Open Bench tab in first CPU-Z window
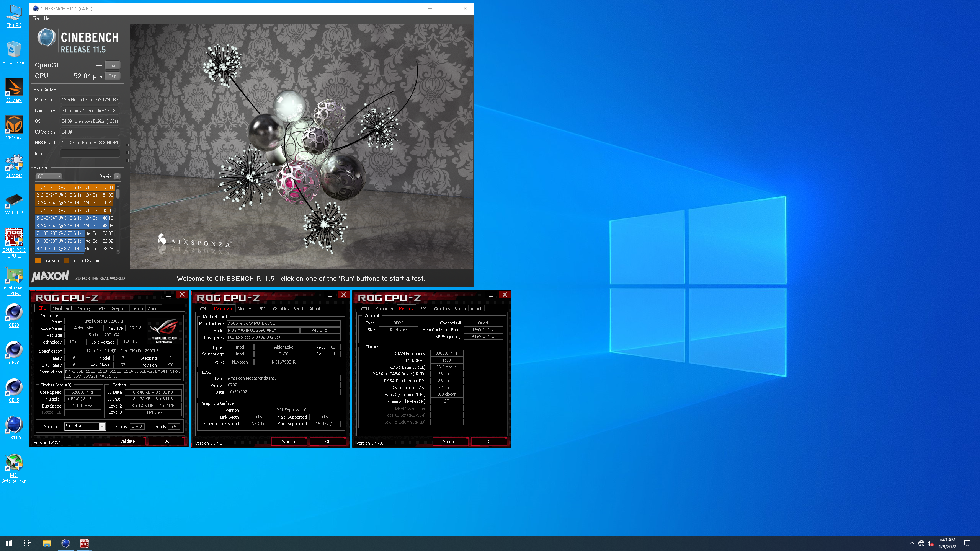980x551 pixels. pos(137,308)
